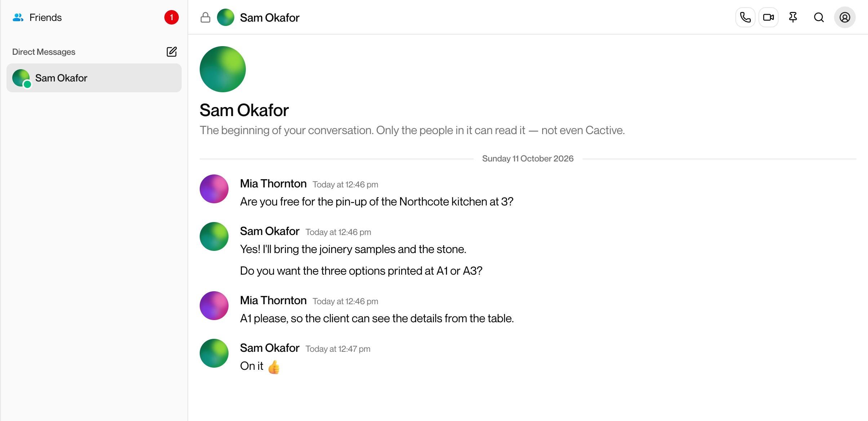Create a new direct message
Image resolution: width=868 pixels, height=421 pixels.
pyautogui.click(x=172, y=52)
